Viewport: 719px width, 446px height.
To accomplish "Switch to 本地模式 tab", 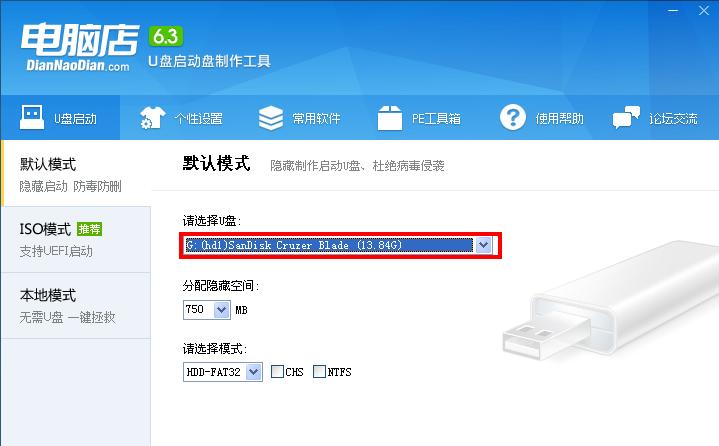I will [x=76, y=306].
